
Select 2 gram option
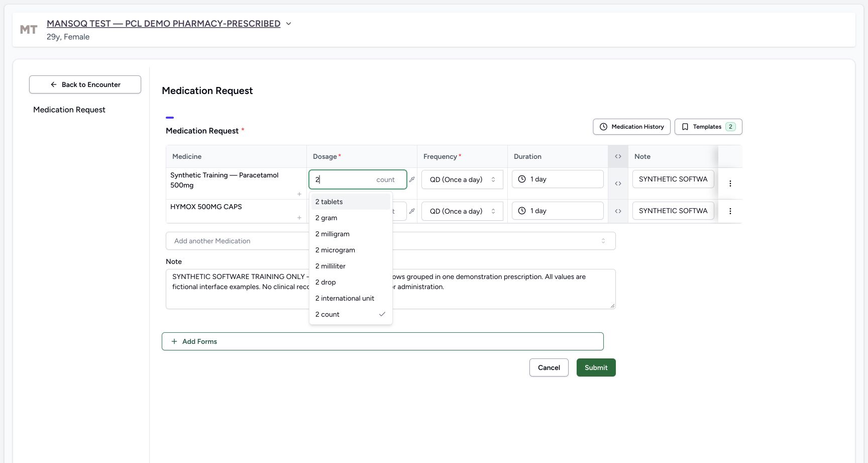pos(351,218)
